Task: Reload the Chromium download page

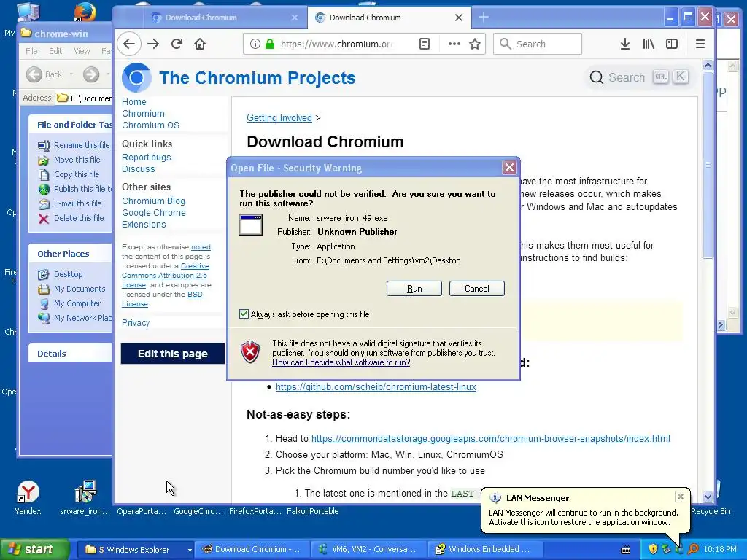Action: pyautogui.click(x=177, y=44)
